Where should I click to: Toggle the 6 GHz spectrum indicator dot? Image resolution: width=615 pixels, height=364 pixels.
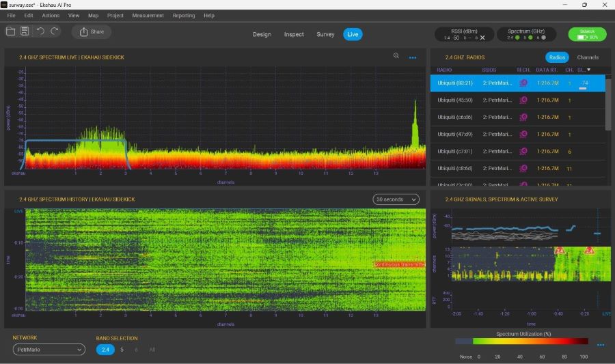(543, 38)
